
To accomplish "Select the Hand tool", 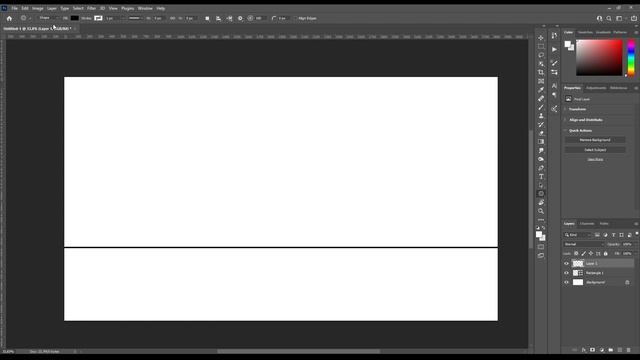I will [x=541, y=202].
